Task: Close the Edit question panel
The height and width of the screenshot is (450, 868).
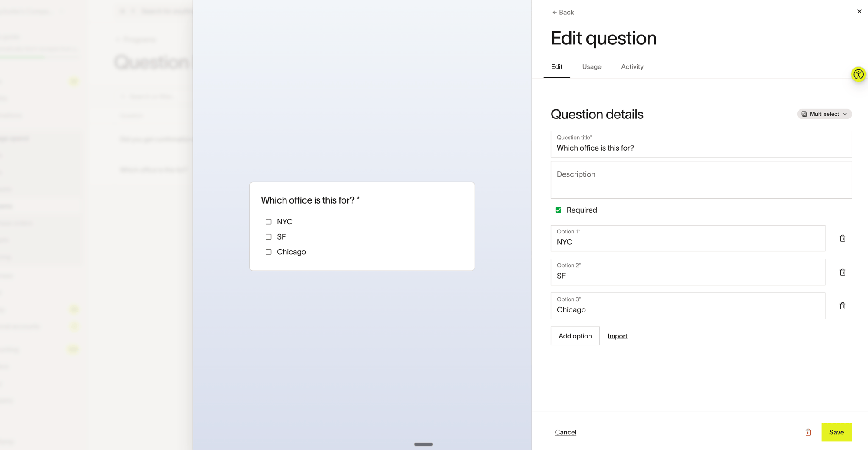Action: tap(859, 11)
